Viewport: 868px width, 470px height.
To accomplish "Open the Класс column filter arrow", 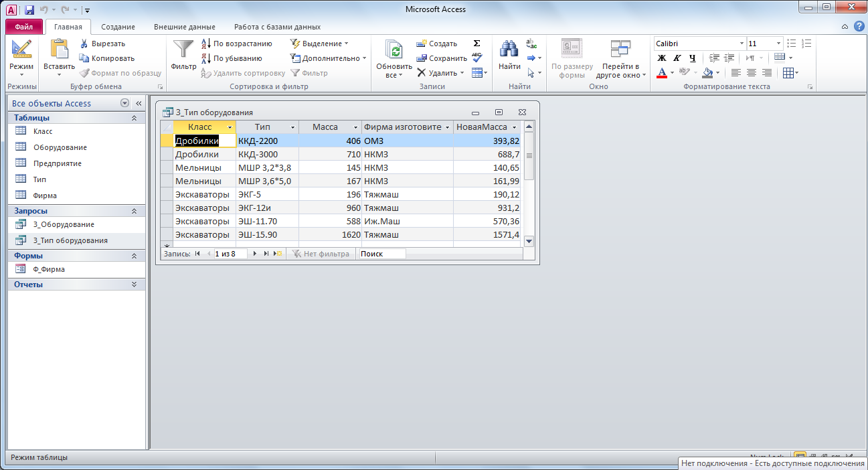I will click(230, 127).
